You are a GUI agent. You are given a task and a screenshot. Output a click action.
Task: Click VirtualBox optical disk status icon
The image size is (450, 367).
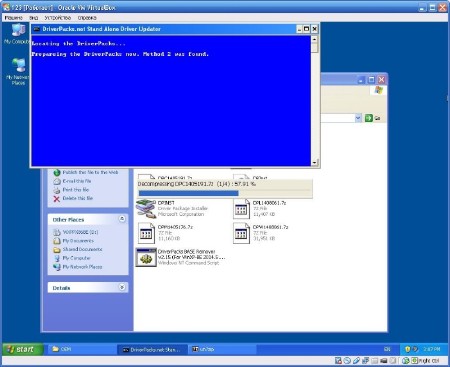click(x=347, y=361)
